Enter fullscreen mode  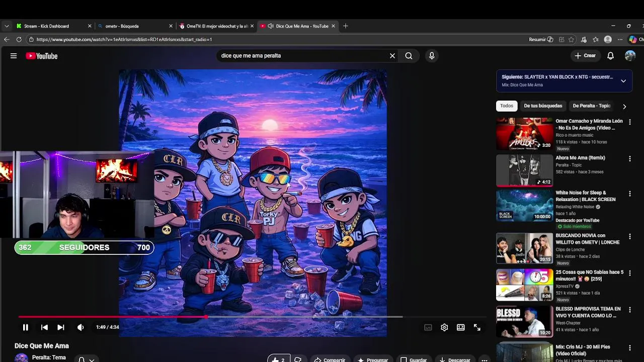[477, 327]
